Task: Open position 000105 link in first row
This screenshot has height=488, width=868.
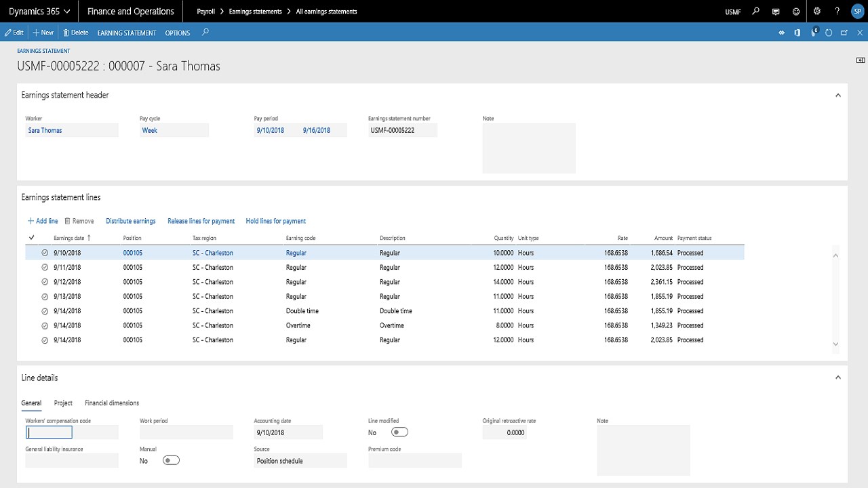Action: [133, 253]
